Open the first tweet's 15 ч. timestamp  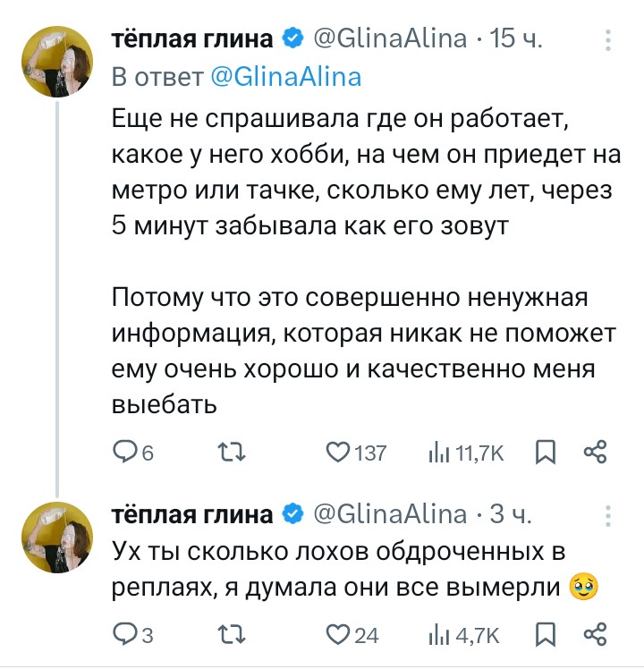tap(518, 38)
